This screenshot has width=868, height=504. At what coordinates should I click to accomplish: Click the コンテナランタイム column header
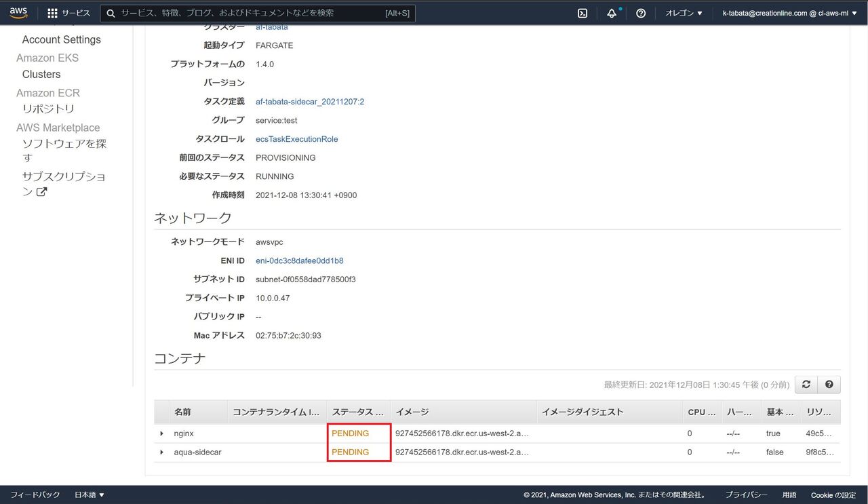point(275,412)
